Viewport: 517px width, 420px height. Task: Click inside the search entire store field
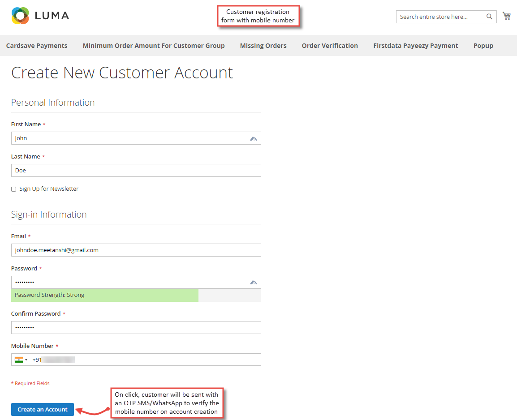439,17
